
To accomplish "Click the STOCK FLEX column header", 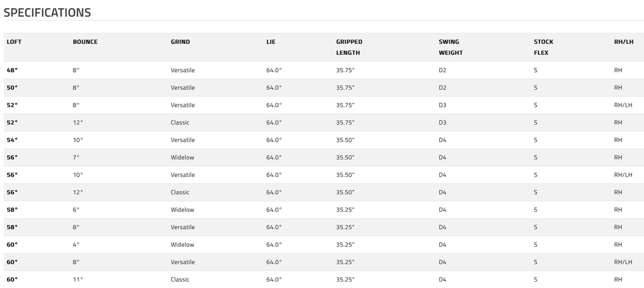I will click(x=543, y=47).
